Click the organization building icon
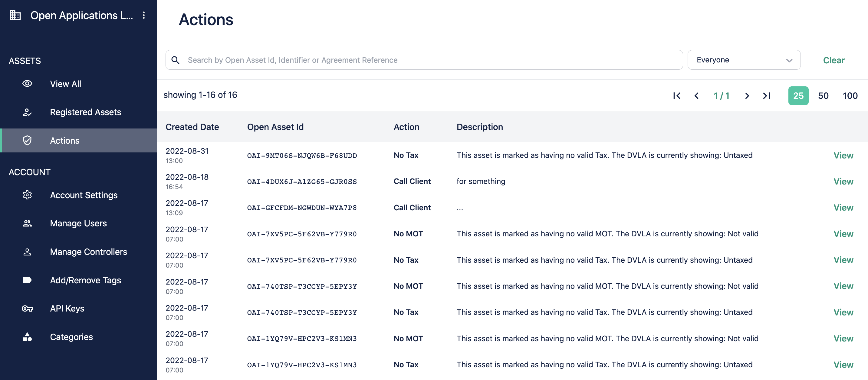The width and height of the screenshot is (868, 380). (15, 15)
